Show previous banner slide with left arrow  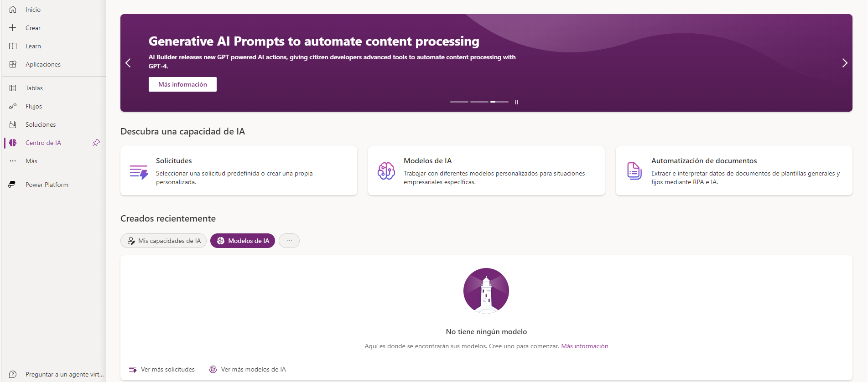128,63
